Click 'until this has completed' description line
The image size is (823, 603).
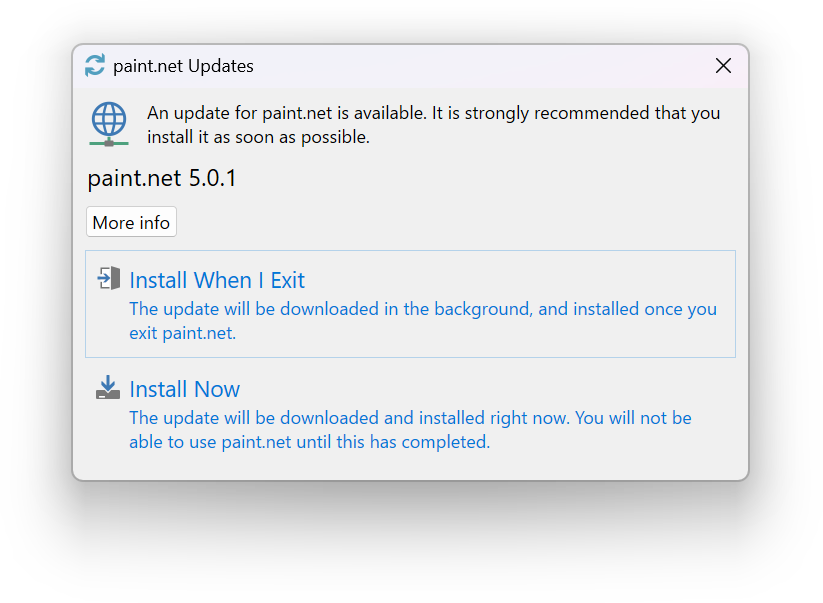[x=309, y=441]
